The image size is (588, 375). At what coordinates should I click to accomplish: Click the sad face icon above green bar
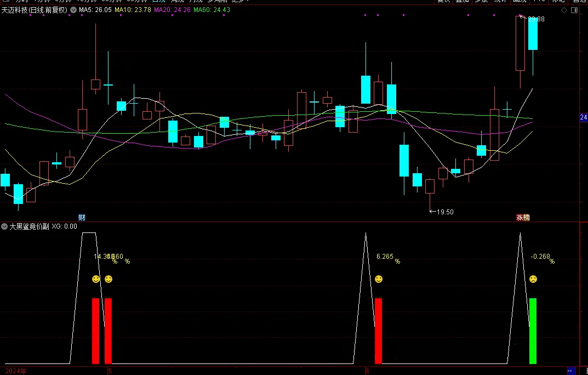click(533, 279)
